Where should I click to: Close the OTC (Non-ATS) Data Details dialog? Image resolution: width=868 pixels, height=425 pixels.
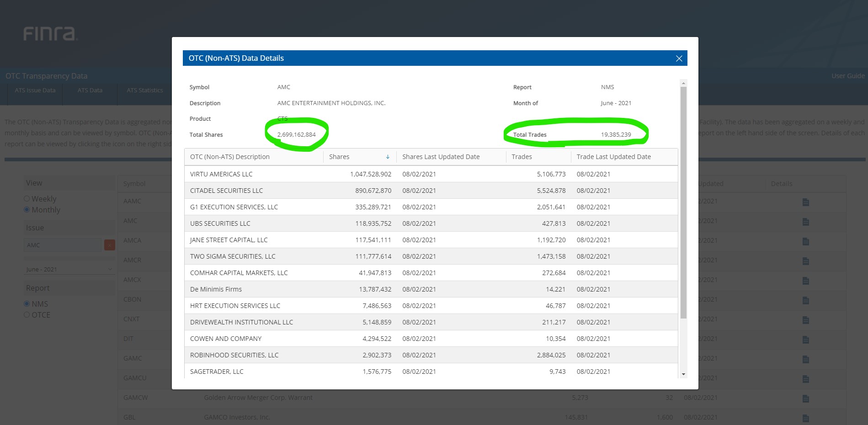pyautogui.click(x=679, y=58)
